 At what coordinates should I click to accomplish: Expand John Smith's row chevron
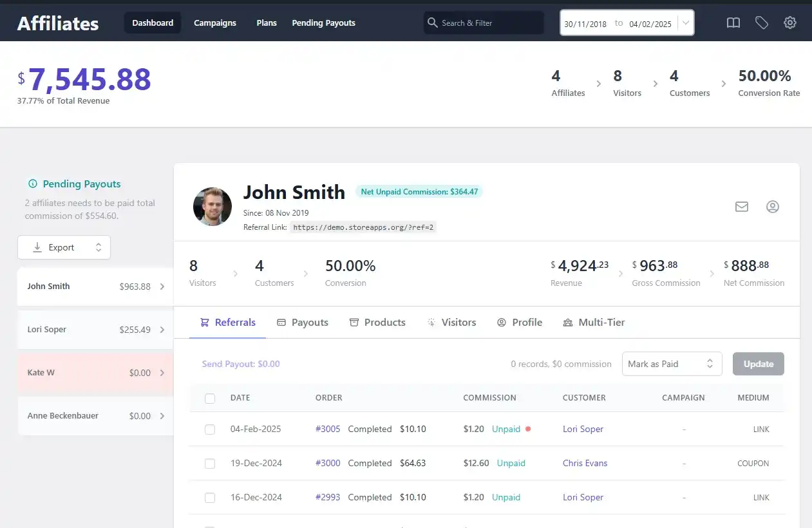pyautogui.click(x=162, y=287)
